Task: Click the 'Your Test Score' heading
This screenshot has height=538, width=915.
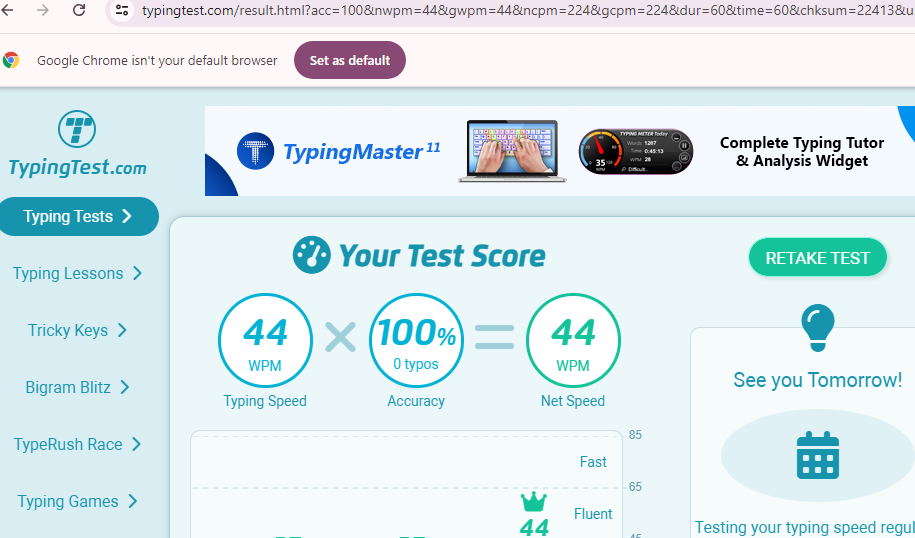Action: click(x=442, y=256)
